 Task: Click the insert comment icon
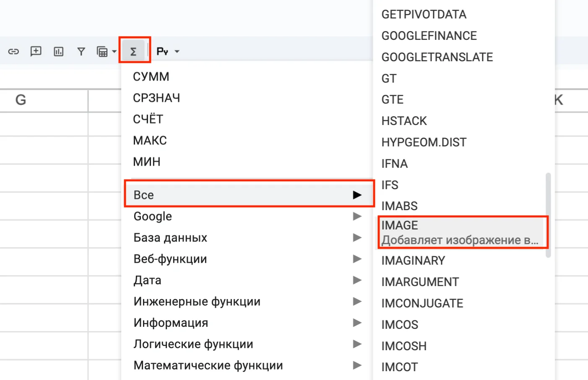point(36,51)
